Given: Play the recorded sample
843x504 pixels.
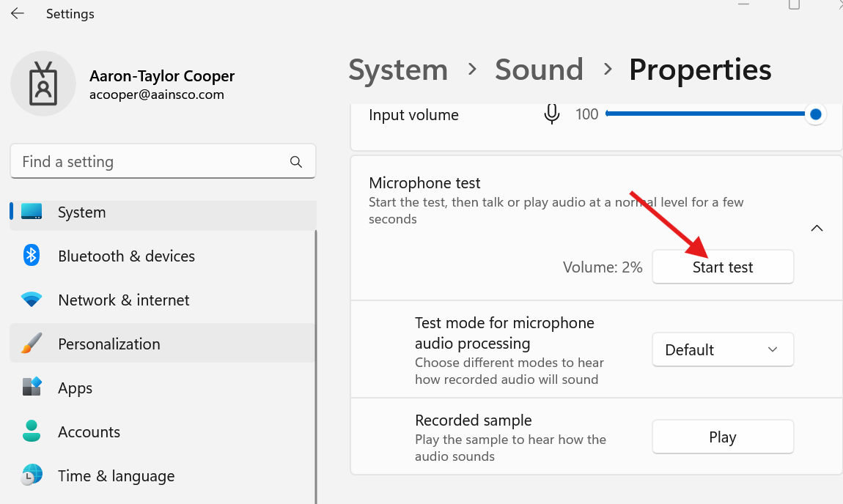Looking at the screenshot, I should pyautogui.click(x=722, y=437).
